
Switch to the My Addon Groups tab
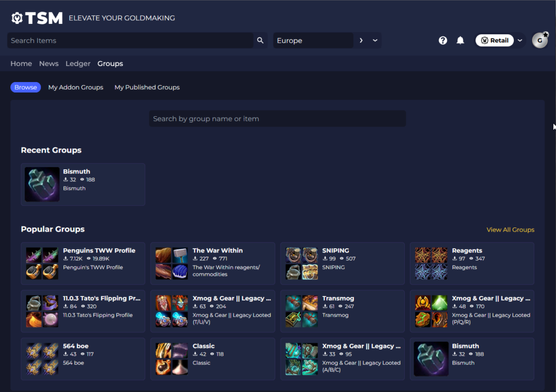(75, 87)
